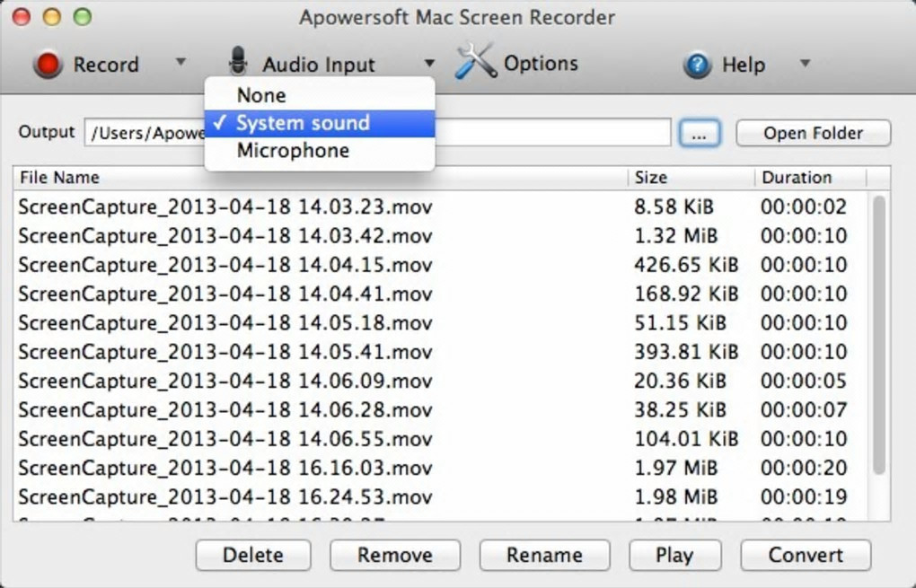Viewport: 916px width, 588px height.
Task: Click the red Record icon
Action: pyautogui.click(x=48, y=65)
